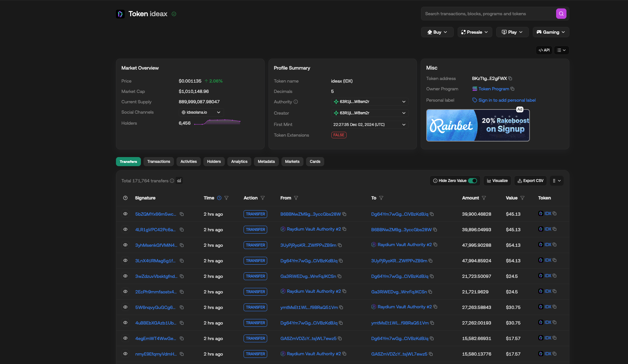This screenshot has height=364, width=628.
Task: Expand the Authority address dropdown
Action: (370, 102)
